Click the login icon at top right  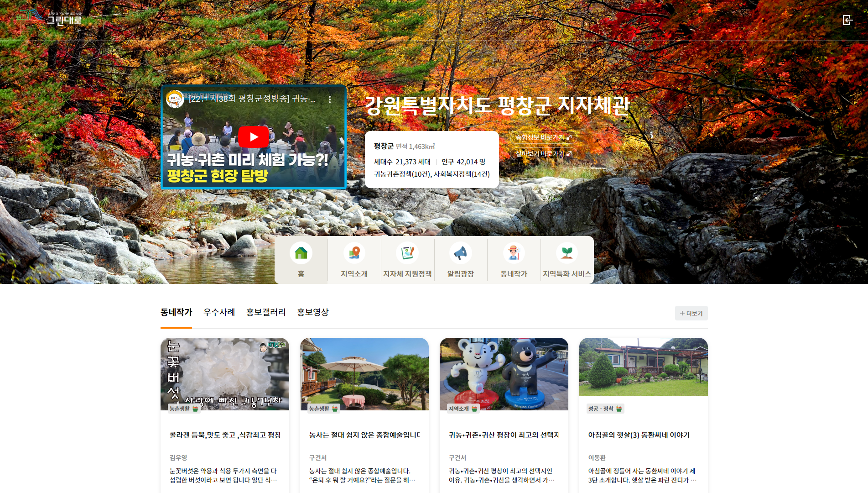coord(847,20)
